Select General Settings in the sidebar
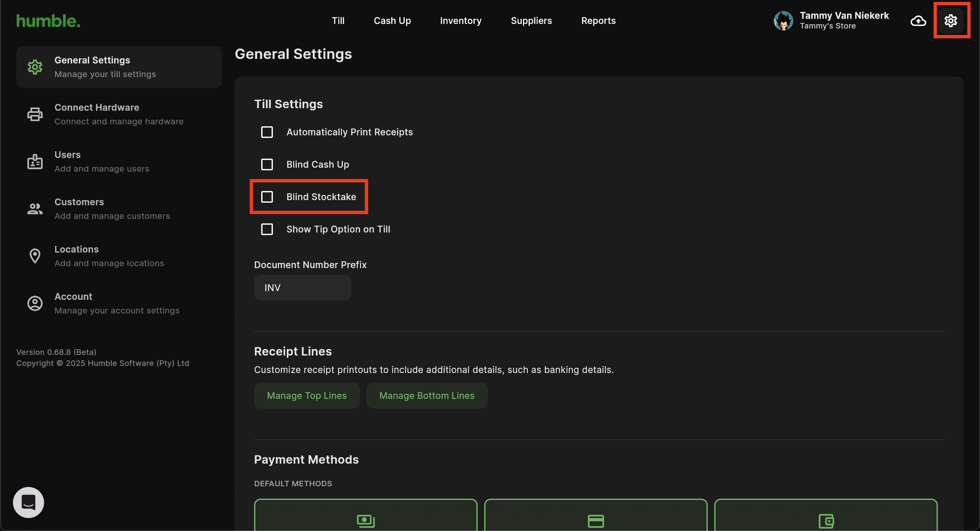Screen dimensions: 980x531 point(119,67)
